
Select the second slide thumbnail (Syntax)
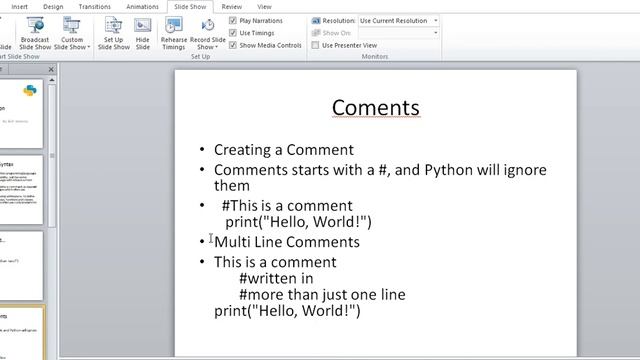click(21, 189)
